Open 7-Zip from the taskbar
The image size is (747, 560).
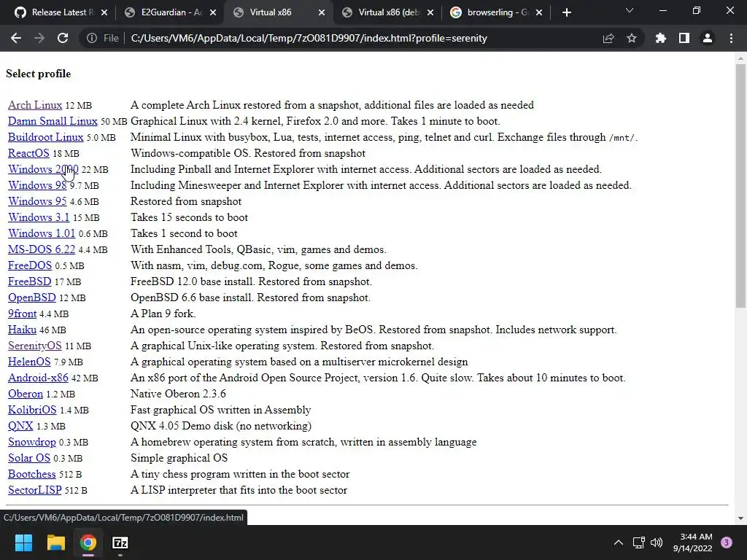[120, 542]
